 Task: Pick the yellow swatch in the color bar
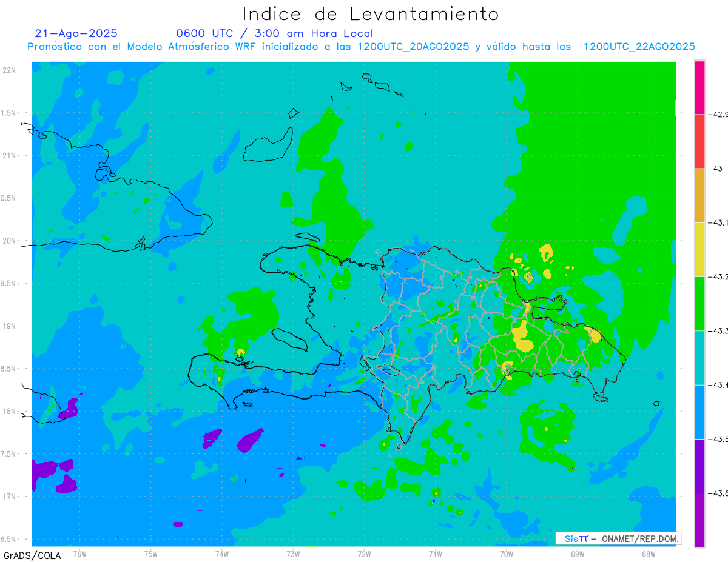coord(699,249)
